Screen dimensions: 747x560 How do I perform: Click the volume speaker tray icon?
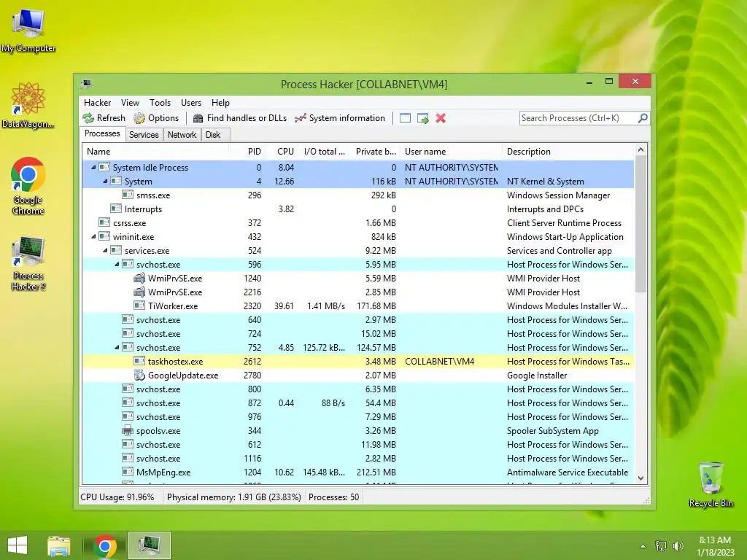tap(678, 545)
